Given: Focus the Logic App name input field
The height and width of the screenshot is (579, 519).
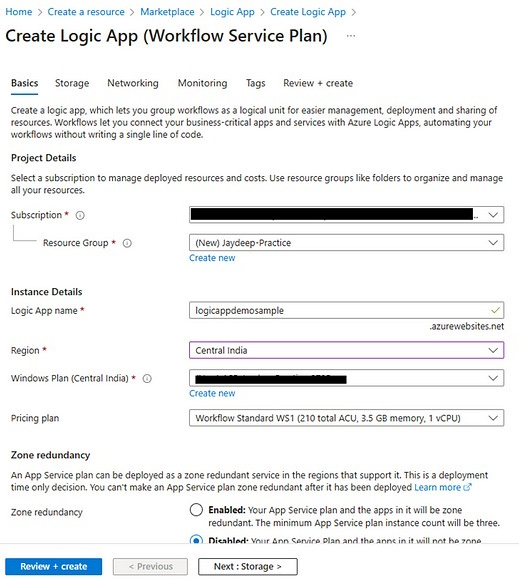Looking at the screenshot, I should click(x=346, y=311).
